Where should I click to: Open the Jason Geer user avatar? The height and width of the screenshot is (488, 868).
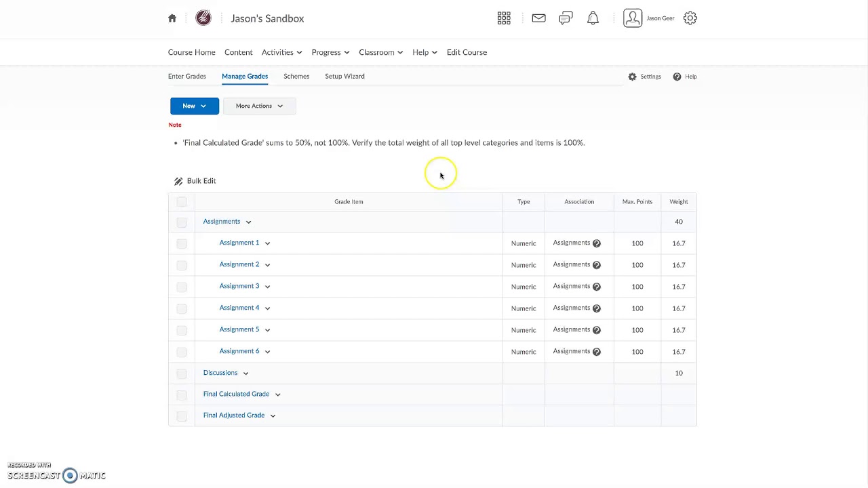click(x=632, y=18)
